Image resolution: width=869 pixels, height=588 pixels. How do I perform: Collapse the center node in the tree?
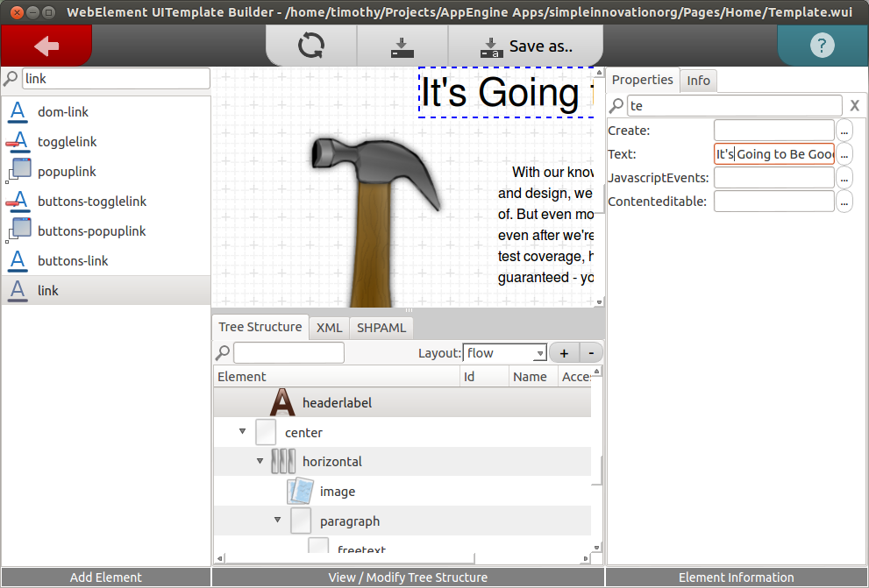click(x=242, y=431)
